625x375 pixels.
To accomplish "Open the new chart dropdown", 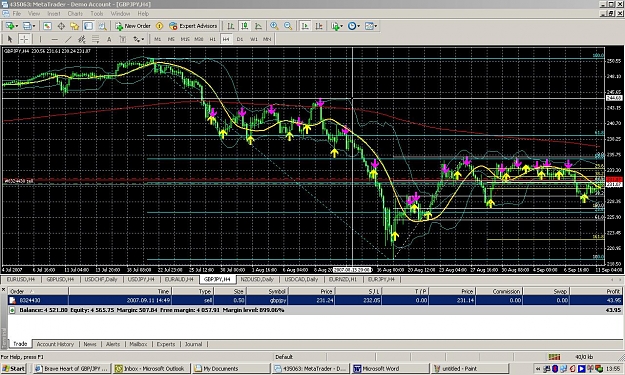I will (12, 26).
